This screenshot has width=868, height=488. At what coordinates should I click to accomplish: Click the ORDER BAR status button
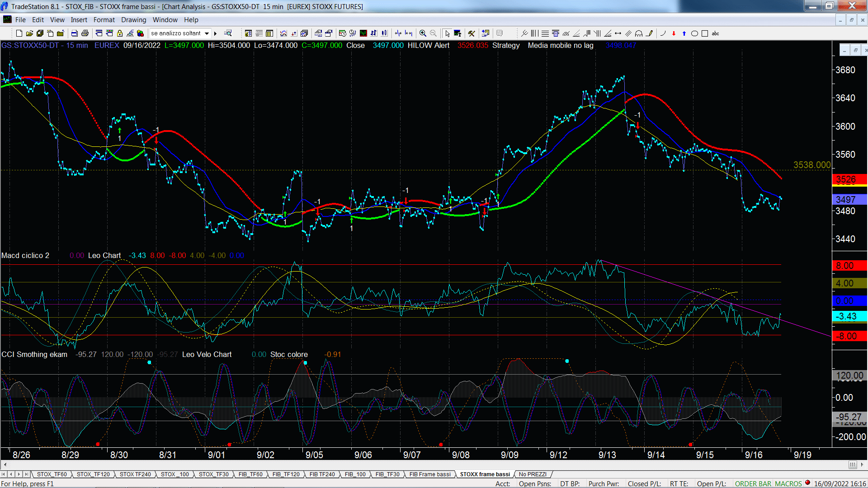click(753, 483)
